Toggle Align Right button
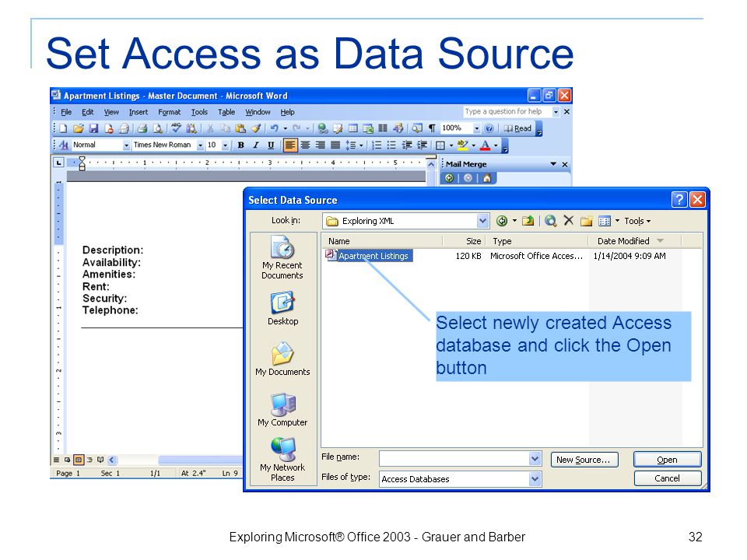Image resolution: width=747 pixels, height=560 pixels. [x=320, y=145]
